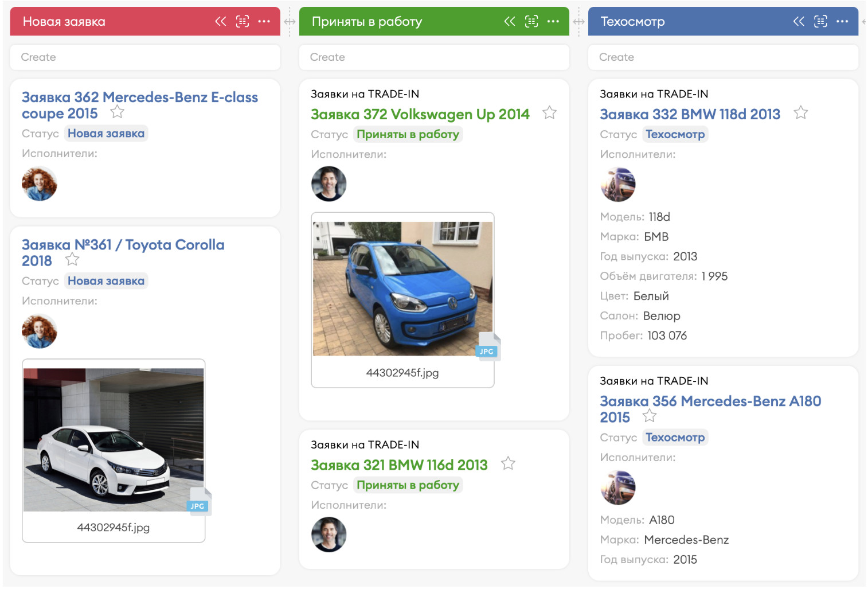Click Приняты в работу status on BMW 116d card

click(x=408, y=486)
